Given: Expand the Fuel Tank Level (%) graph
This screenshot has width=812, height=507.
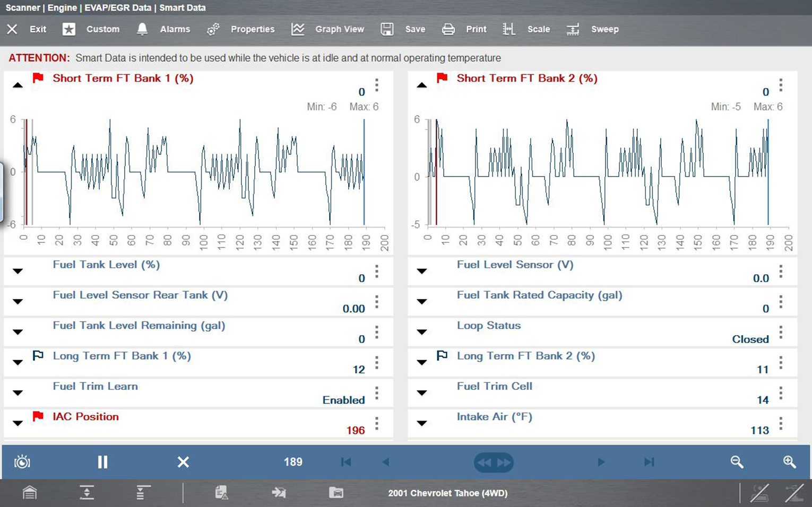Looking at the screenshot, I should point(18,271).
